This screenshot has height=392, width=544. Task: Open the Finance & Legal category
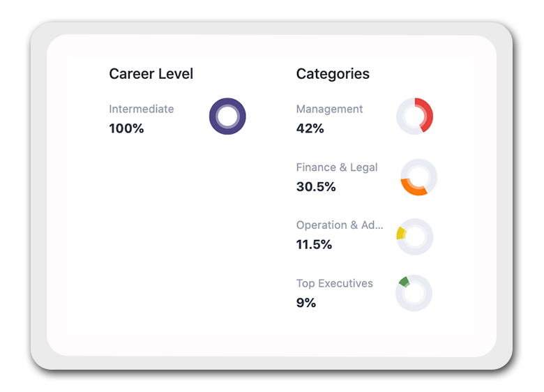coord(337,167)
